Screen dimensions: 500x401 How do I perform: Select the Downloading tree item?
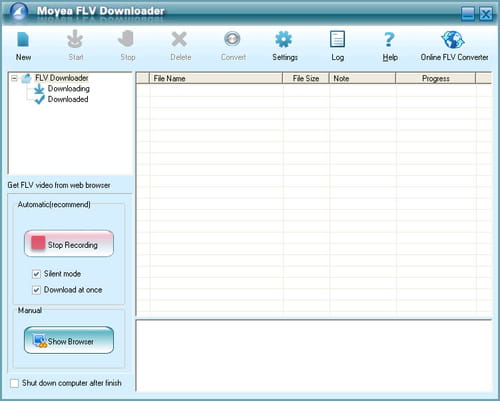[69, 89]
